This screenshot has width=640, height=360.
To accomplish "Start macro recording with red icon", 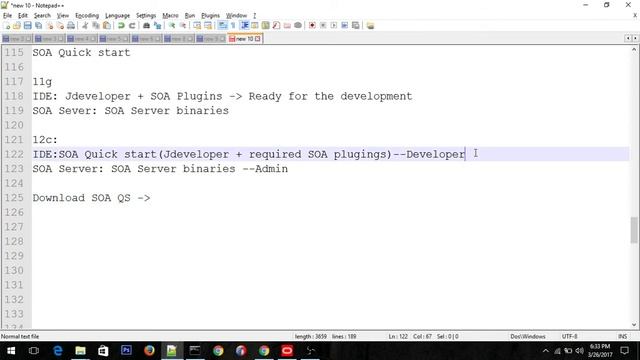I will 312,26.
